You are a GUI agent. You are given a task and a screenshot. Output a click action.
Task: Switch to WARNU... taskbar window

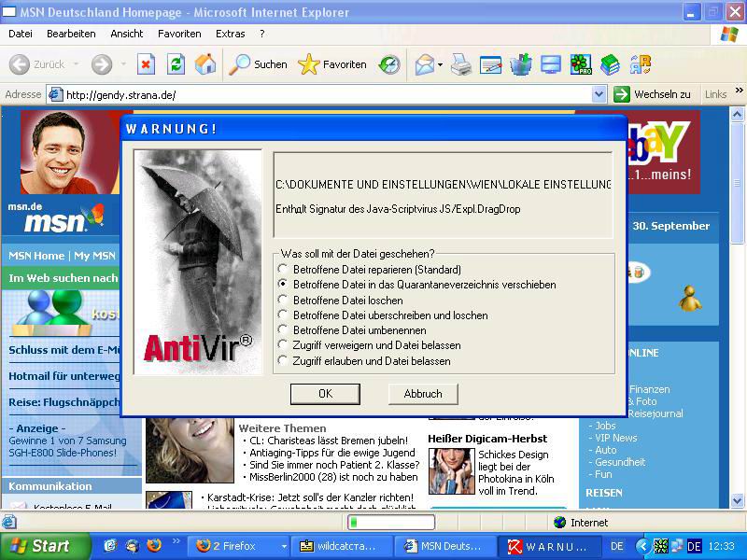(548, 546)
